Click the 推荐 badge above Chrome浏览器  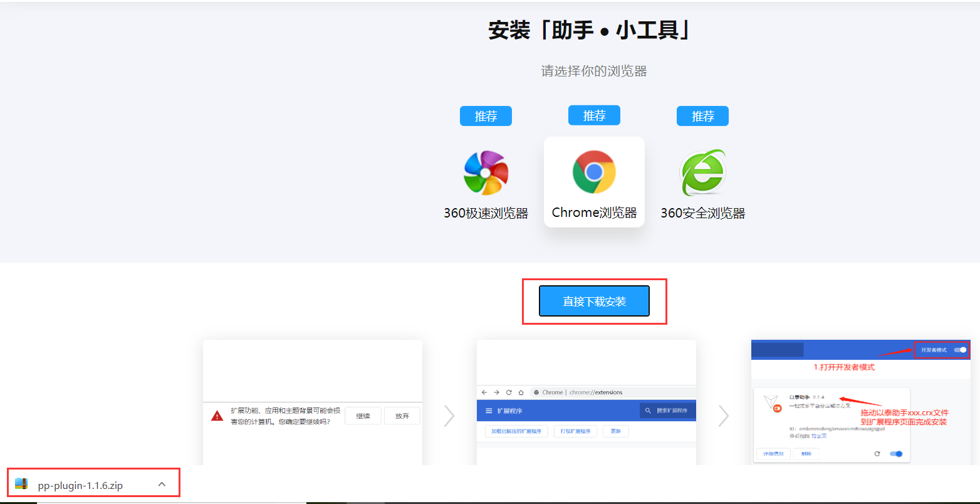click(594, 115)
